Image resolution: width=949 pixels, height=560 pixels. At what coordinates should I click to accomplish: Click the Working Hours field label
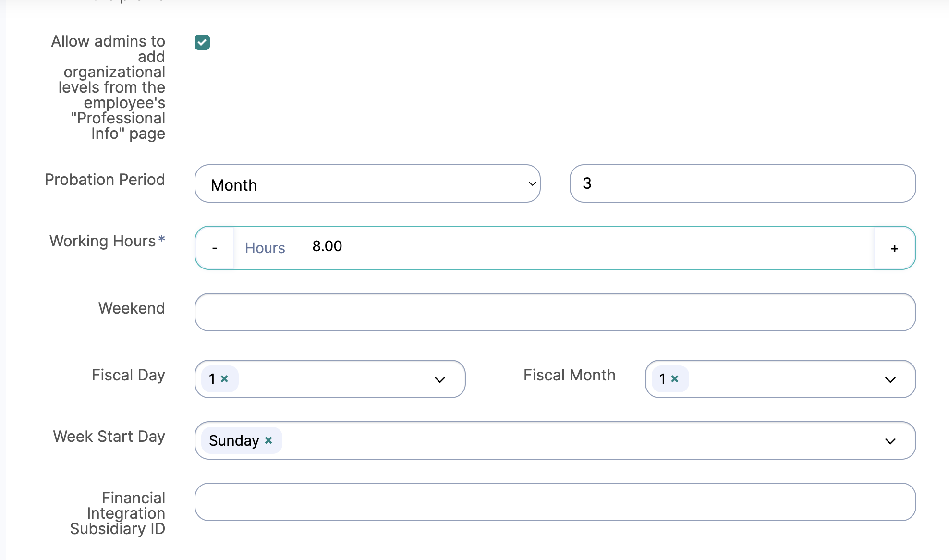[x=103, y=241]
